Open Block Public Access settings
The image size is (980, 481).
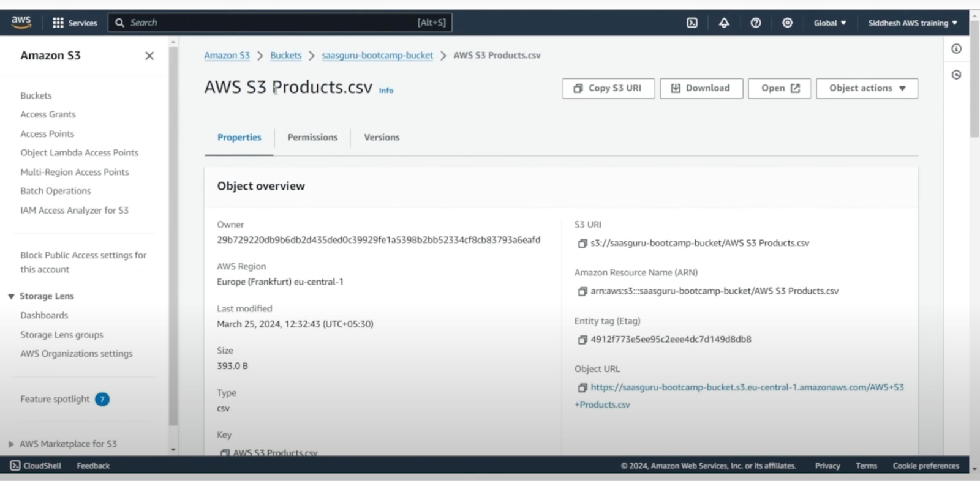coord(83,262)
